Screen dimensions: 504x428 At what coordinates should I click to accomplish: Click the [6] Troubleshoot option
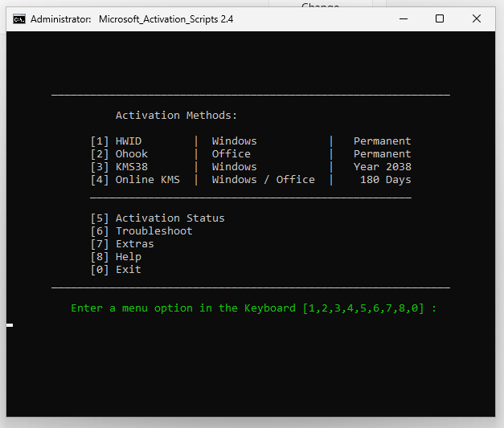pos(141,231)
